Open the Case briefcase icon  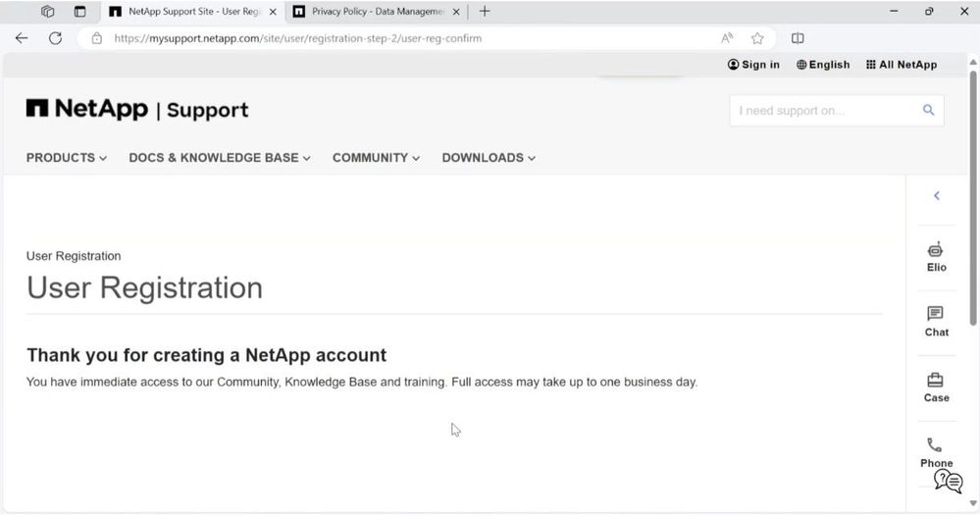(936, 381)
